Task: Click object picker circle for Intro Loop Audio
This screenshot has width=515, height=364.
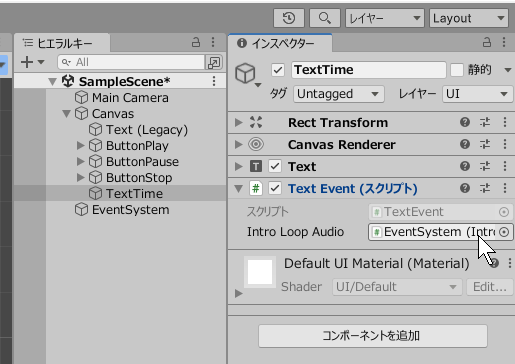Action: (504, 232)
